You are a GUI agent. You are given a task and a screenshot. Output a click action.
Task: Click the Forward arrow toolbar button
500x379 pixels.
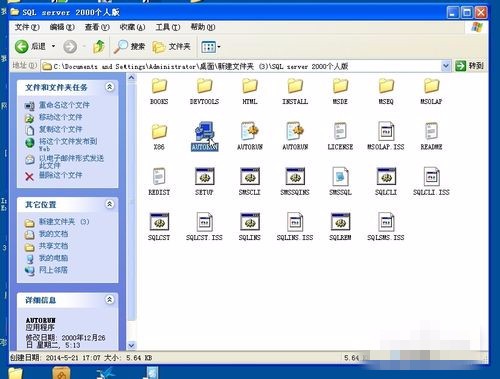pyautogui.click(x=70, y=47)
